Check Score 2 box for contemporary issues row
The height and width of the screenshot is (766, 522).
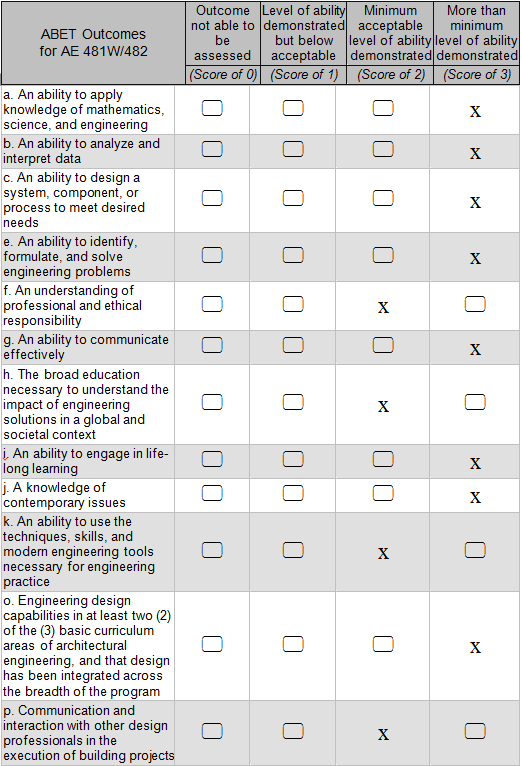[383, 493]
